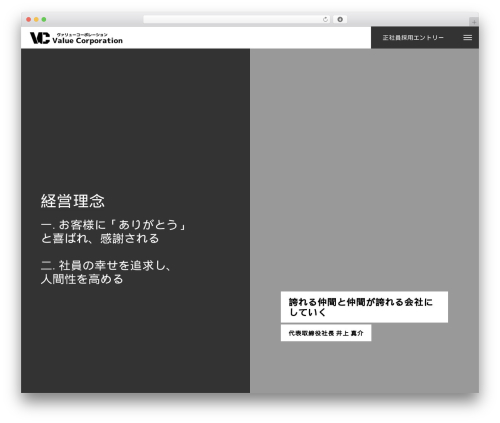Focus the browser address bar

coord(237,19)
